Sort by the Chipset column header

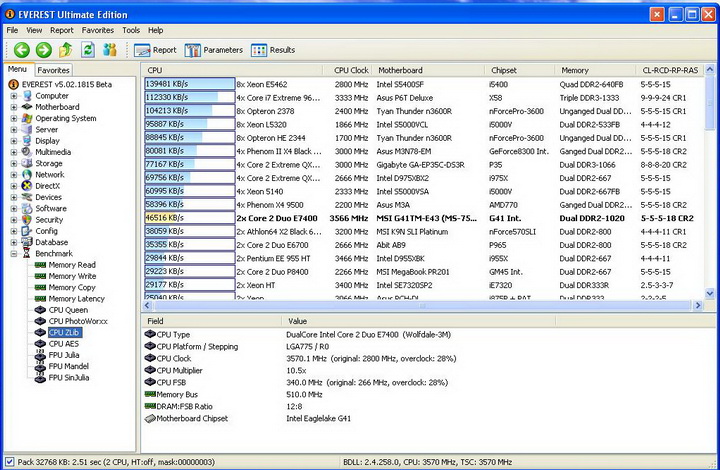(519, 70)
